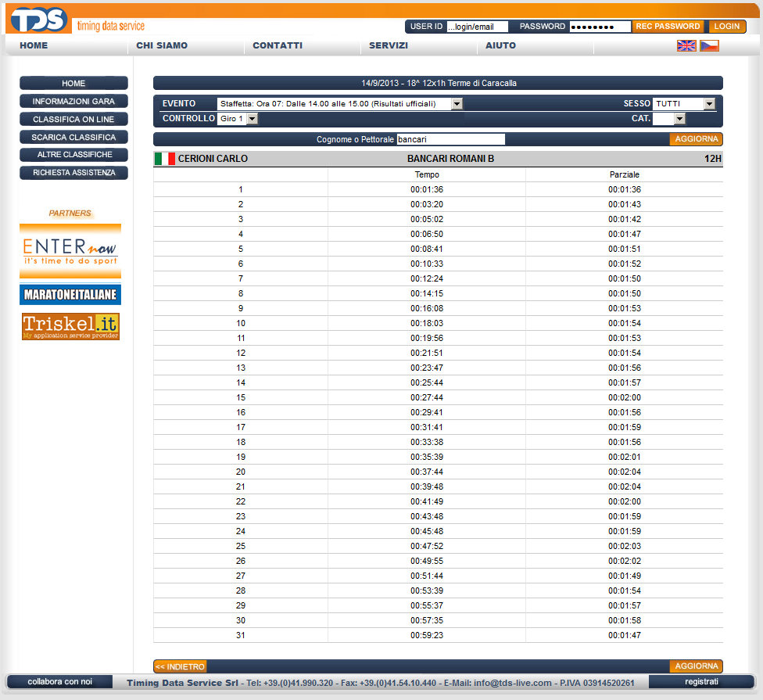Click the Italian flag beside Cerioni Carlo
Viewport: 763px width, 700px height.
(x=164, y=159)
